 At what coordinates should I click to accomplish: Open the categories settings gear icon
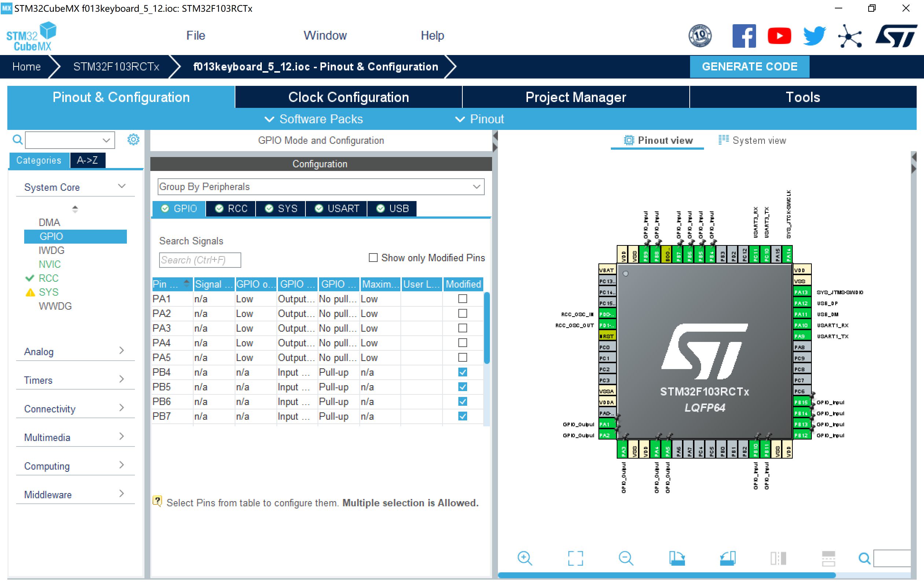(x=133, y=139)
